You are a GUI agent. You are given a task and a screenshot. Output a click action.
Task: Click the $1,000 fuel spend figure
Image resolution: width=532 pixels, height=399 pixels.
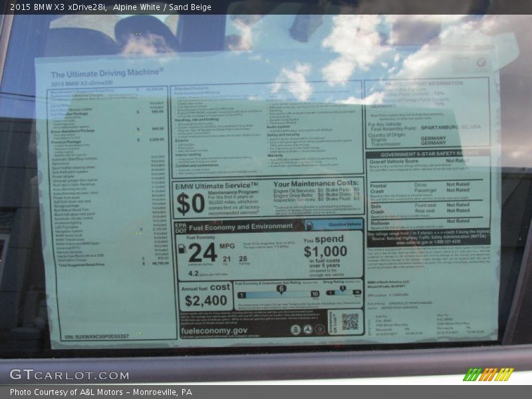[325, 252]
